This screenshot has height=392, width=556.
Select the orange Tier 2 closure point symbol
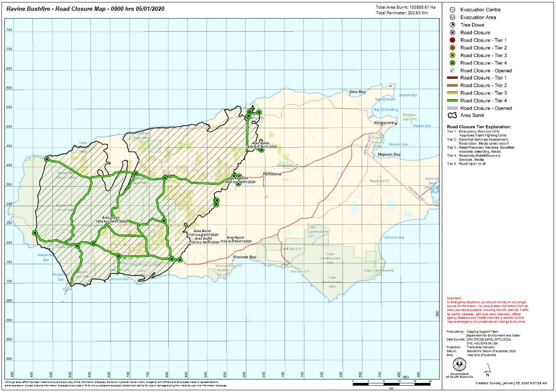[x=453, y=48]
